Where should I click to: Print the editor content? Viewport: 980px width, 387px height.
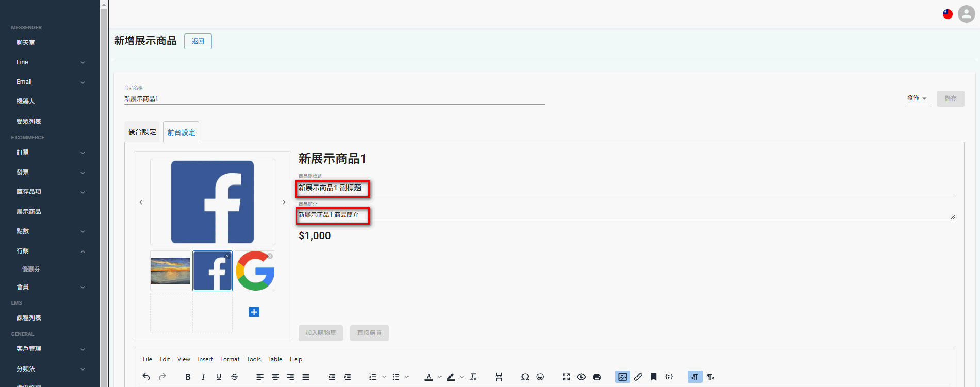(597, 377)
